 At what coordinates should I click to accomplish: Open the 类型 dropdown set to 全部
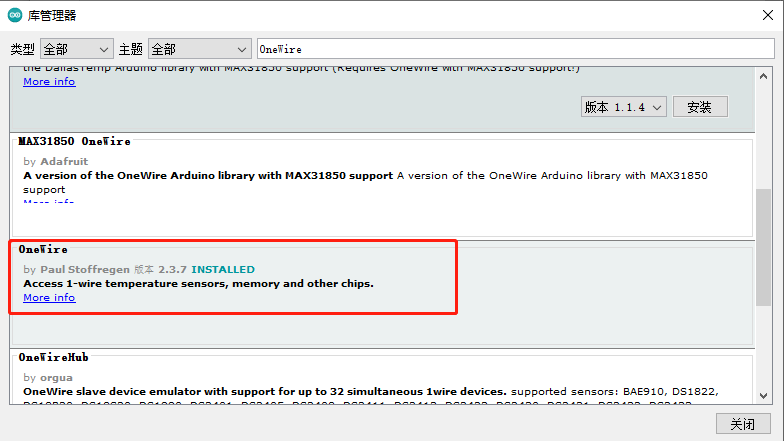[76, 49]
